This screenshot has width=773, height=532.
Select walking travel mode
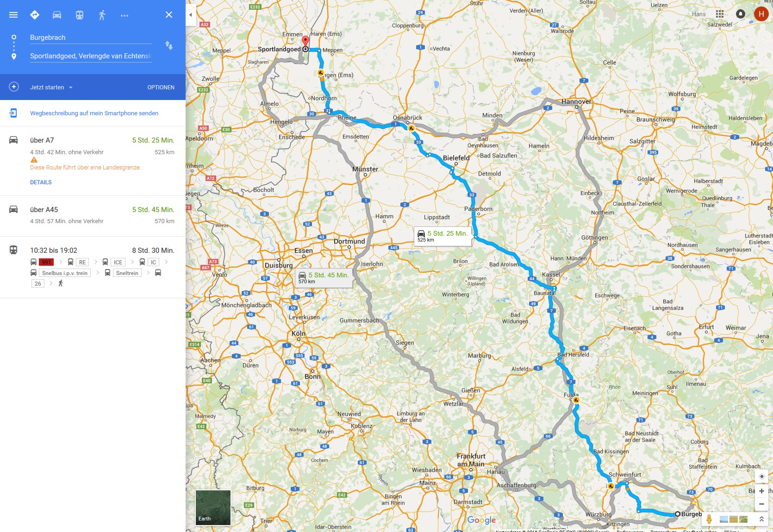(x=102, y=15)
